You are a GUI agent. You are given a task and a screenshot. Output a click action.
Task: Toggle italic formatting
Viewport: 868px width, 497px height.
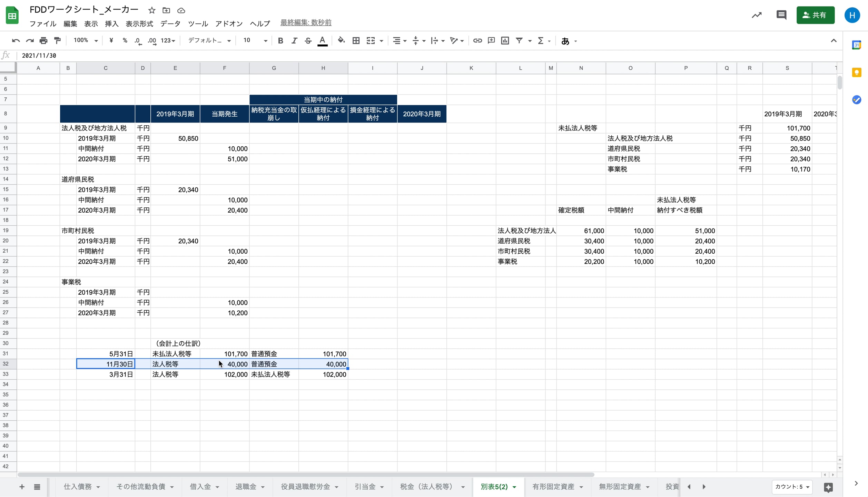click(x=294, y=41)
